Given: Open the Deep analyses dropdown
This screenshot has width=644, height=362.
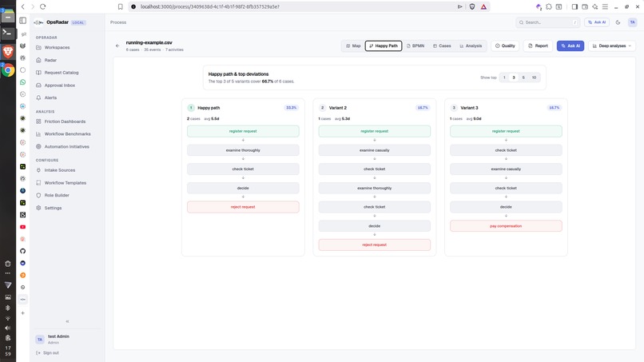Looking at the screenshot, I should coord(612,46).
